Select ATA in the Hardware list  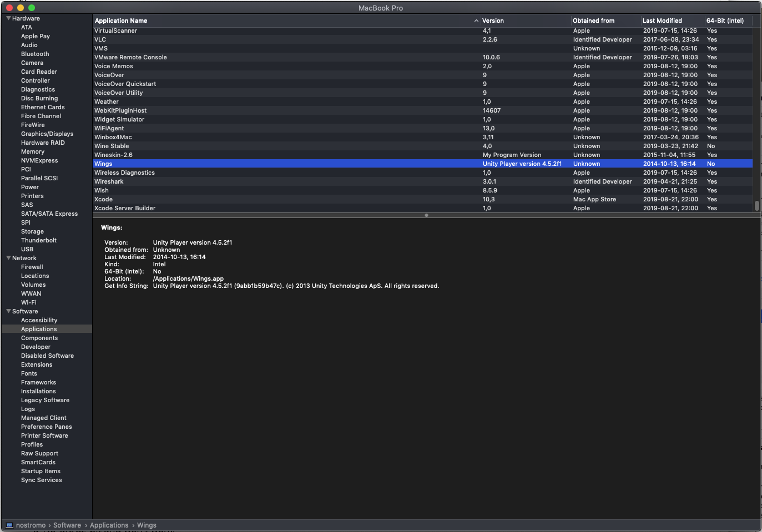tap(27, 27)
